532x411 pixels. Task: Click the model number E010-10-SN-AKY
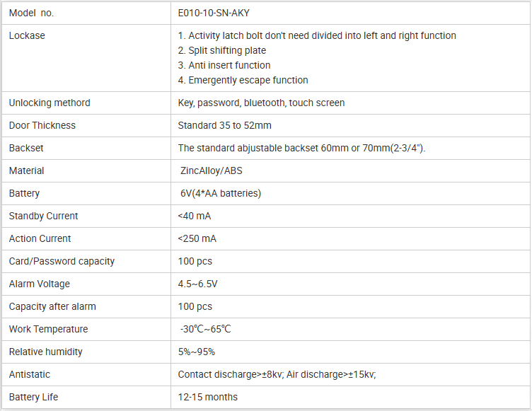215,13
